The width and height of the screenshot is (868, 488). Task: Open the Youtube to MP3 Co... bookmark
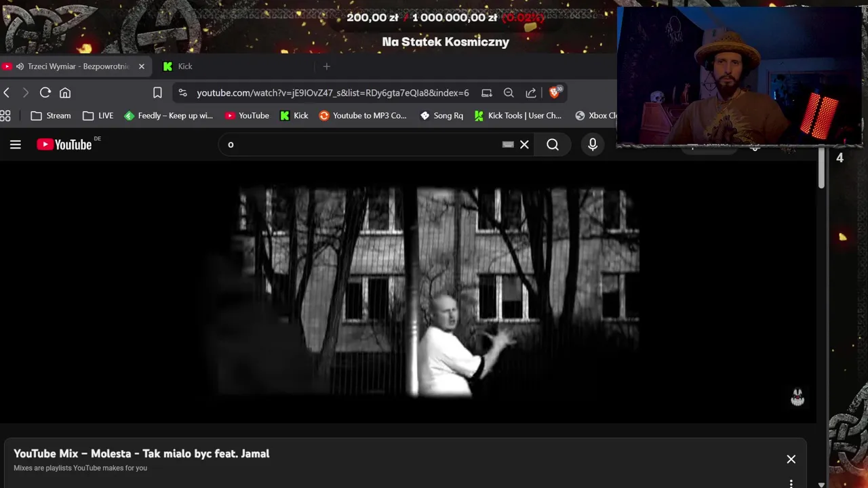pyautogui.click(x=363, y=116)
